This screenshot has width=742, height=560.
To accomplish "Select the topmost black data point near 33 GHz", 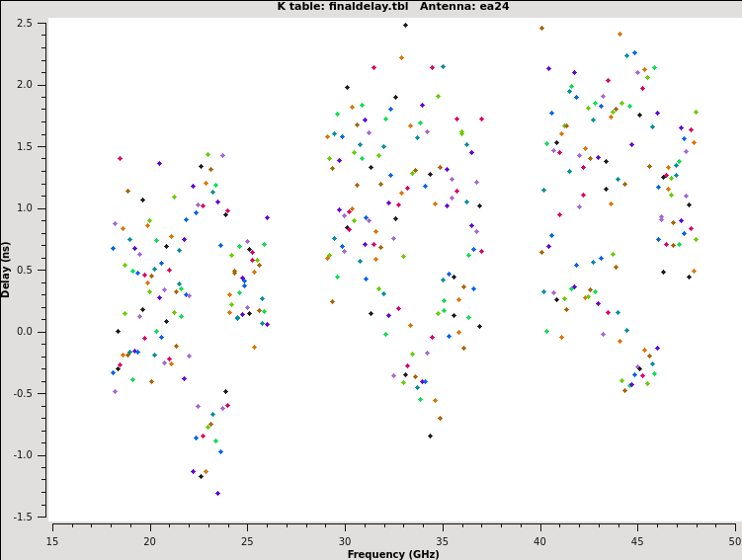I will 405,26.
